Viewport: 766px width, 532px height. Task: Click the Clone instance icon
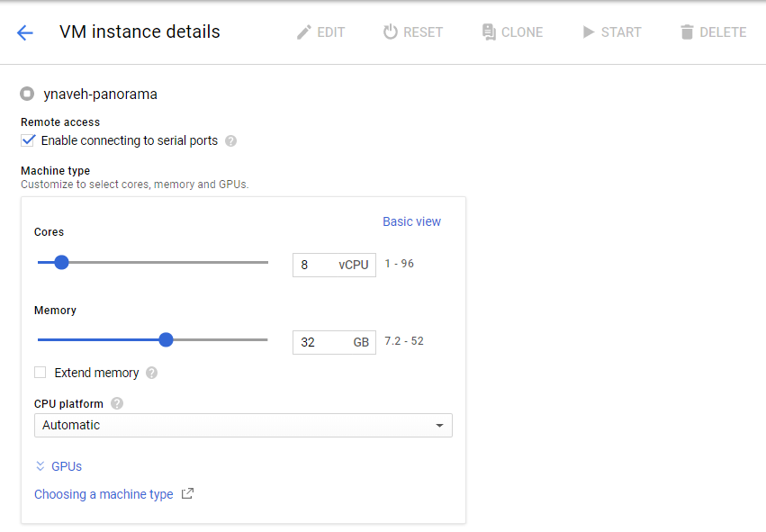(x=489, y=32)
